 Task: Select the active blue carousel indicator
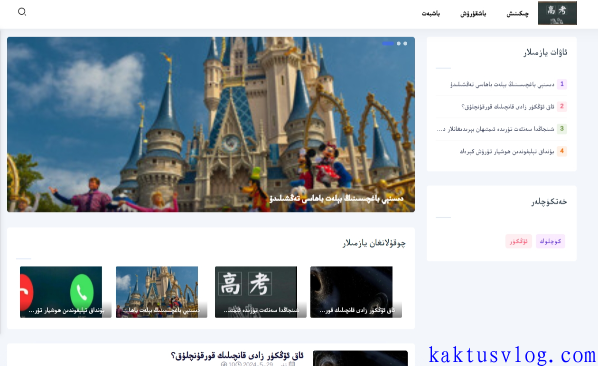click(x=388, y=43)
